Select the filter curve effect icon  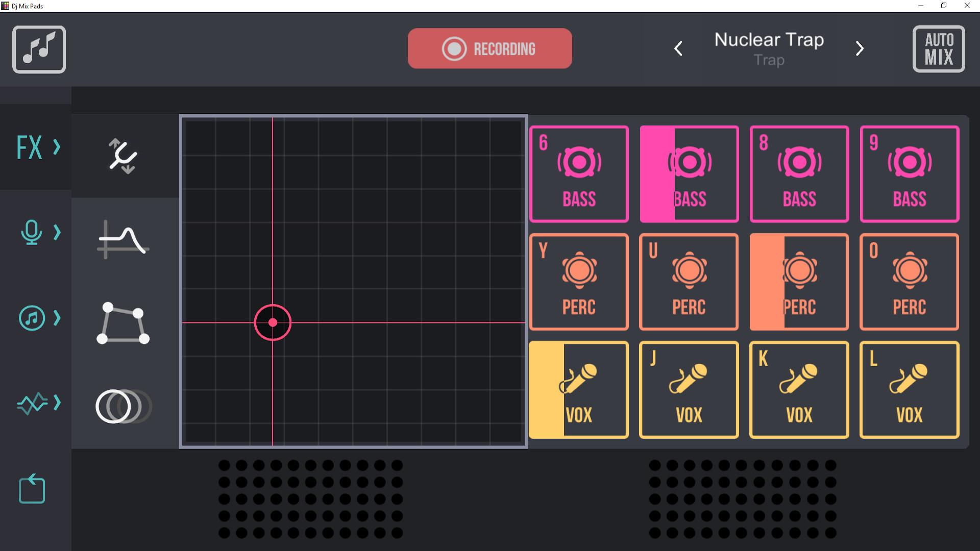click(123, 240)
